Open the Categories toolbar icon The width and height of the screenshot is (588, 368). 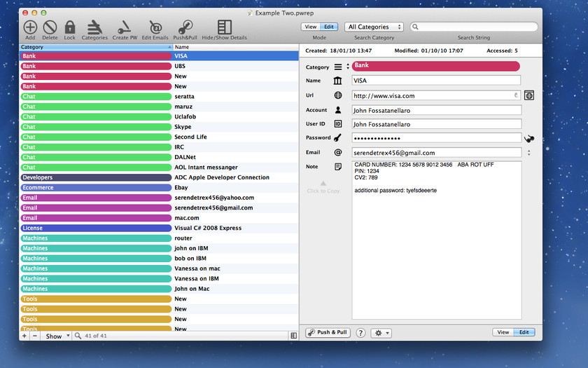coord(94,27)
